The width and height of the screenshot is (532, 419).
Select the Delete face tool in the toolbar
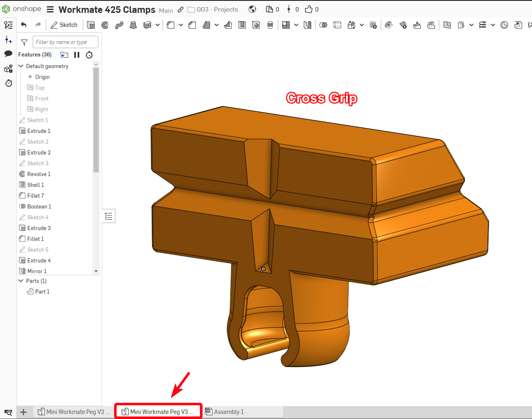tap(403, 25)
